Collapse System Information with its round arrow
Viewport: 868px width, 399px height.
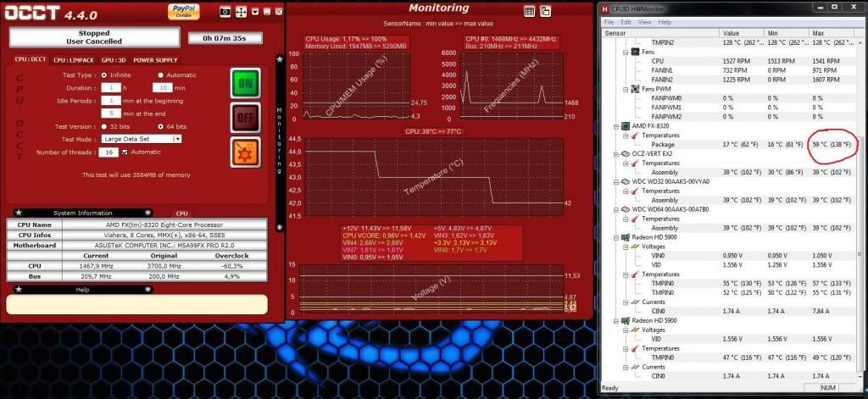[x=147, y=213]
